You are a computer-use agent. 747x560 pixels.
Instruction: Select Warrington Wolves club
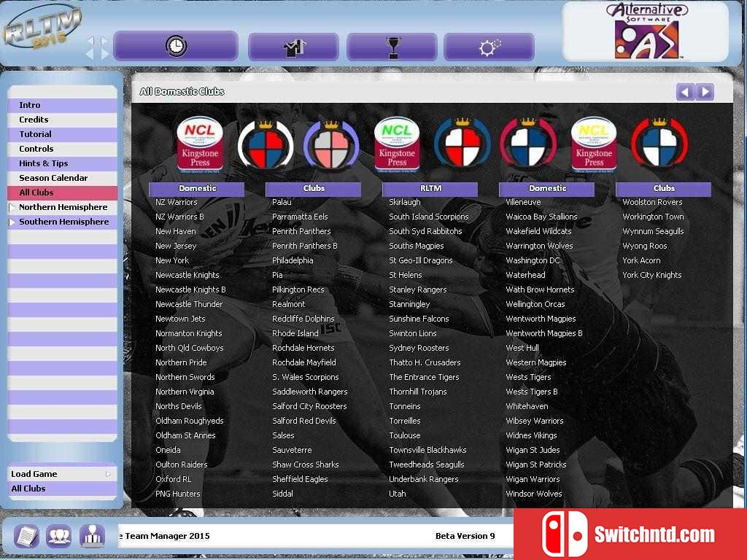pyautogui.click(x=539, y=246)
